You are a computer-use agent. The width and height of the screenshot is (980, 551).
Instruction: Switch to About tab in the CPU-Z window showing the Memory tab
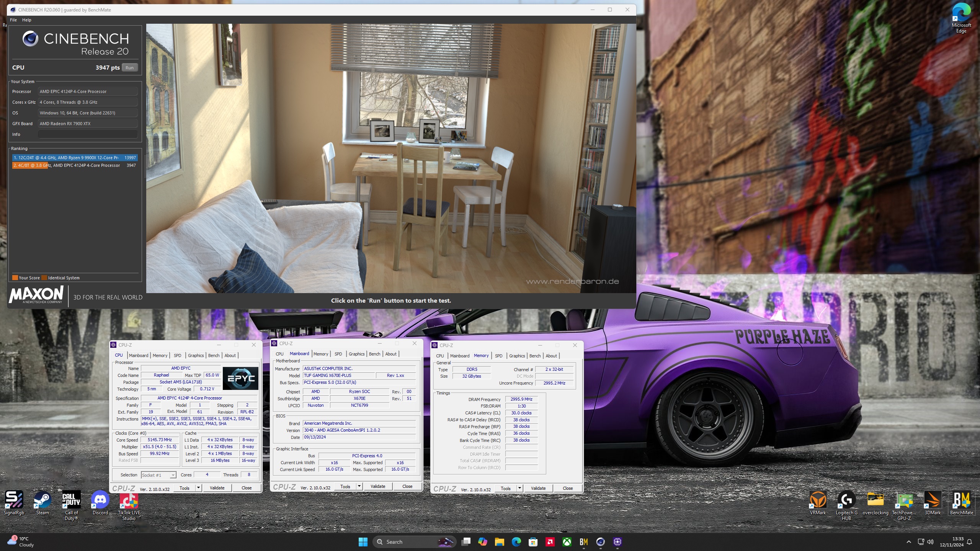[x=551, y=356]
